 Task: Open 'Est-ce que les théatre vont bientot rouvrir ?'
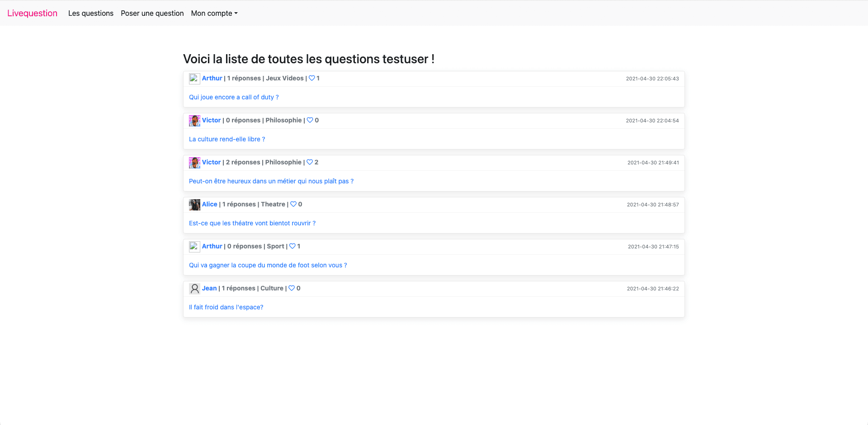click(252, 223)
